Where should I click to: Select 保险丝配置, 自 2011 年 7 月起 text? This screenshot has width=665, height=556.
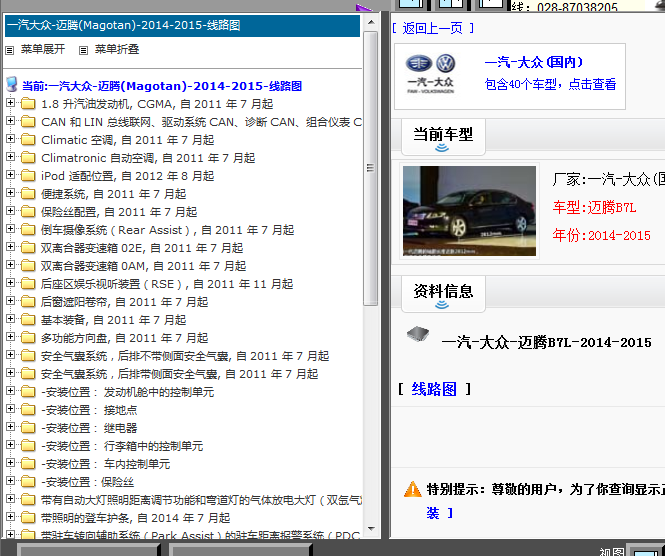(119, 212)
